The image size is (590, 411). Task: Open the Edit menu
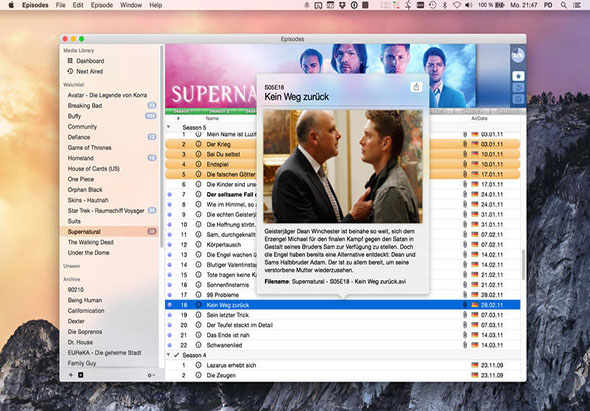tap(78, 5)
